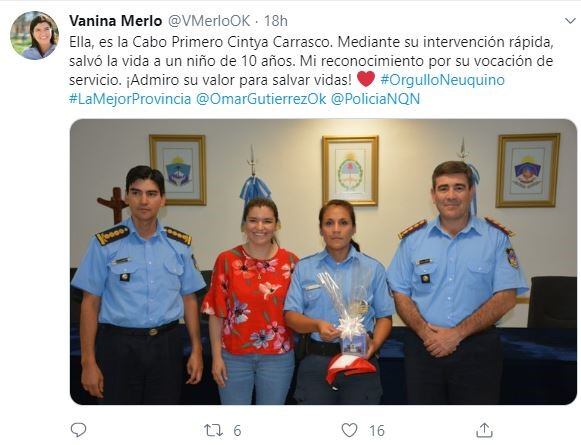
Task: Click the reply speech bubble icon
Action: point(78,430)
